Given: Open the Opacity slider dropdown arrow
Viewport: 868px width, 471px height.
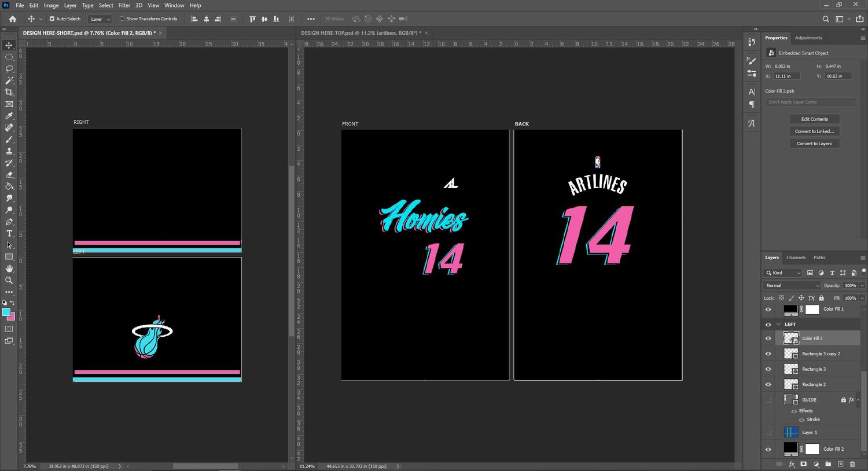Looking at the screenshot, I should pyautogui.click(x=862, y=285).
